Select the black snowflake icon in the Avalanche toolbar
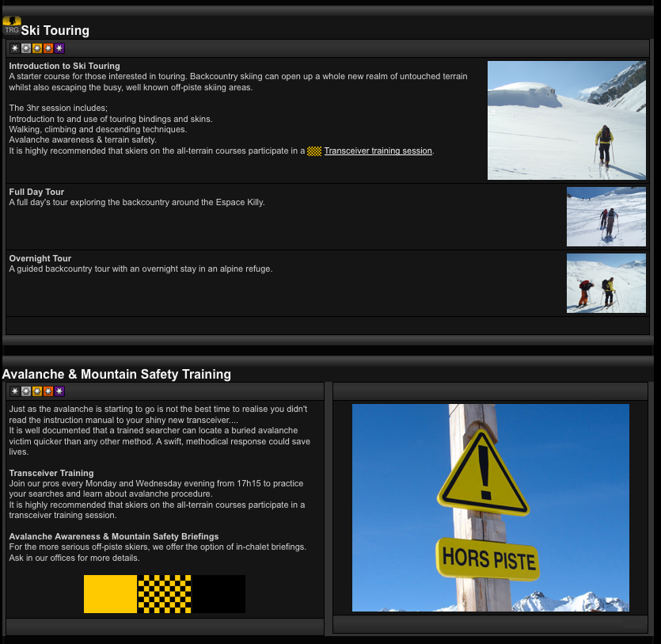Screen dimensions: 661x644 click(x=14, y=391)
